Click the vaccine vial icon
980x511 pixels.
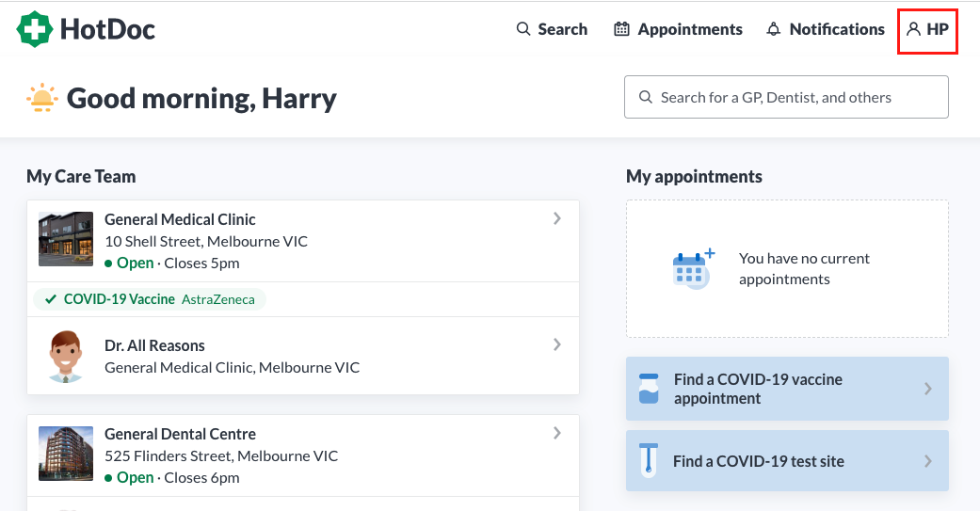[649, 389]
